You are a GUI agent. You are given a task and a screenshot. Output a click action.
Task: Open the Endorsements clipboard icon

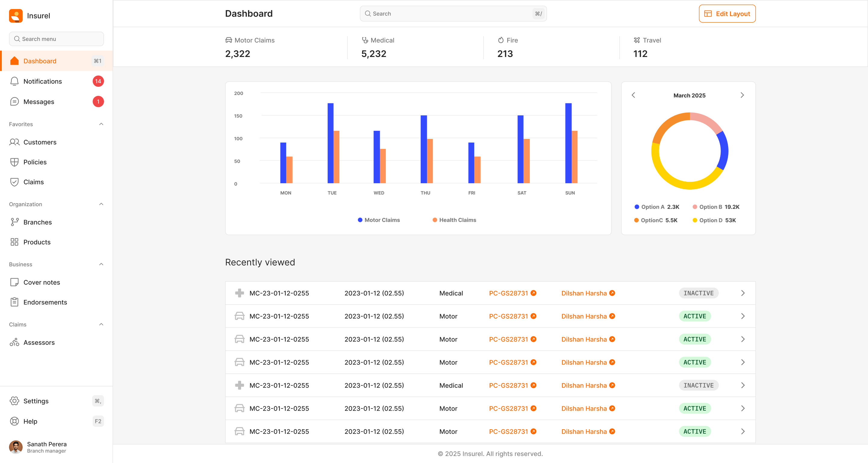point(14,302)
